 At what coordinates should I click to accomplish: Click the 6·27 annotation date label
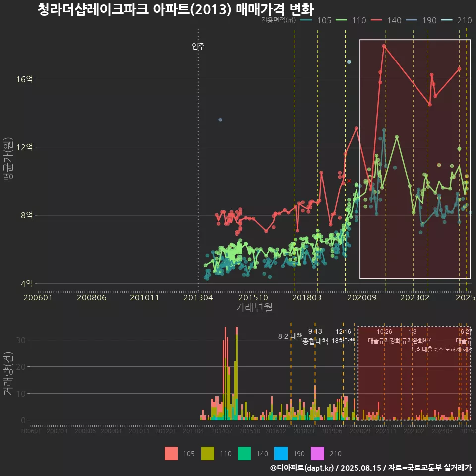pos(466,332)
